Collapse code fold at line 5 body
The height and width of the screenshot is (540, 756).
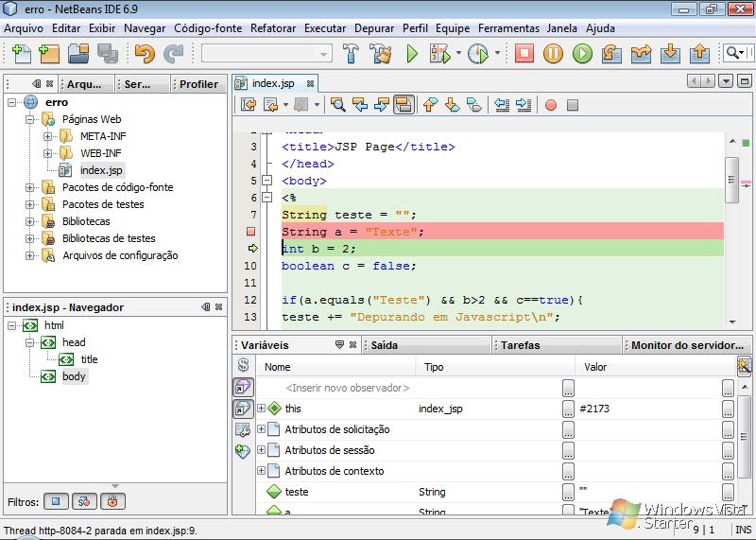tap(266, 181)
